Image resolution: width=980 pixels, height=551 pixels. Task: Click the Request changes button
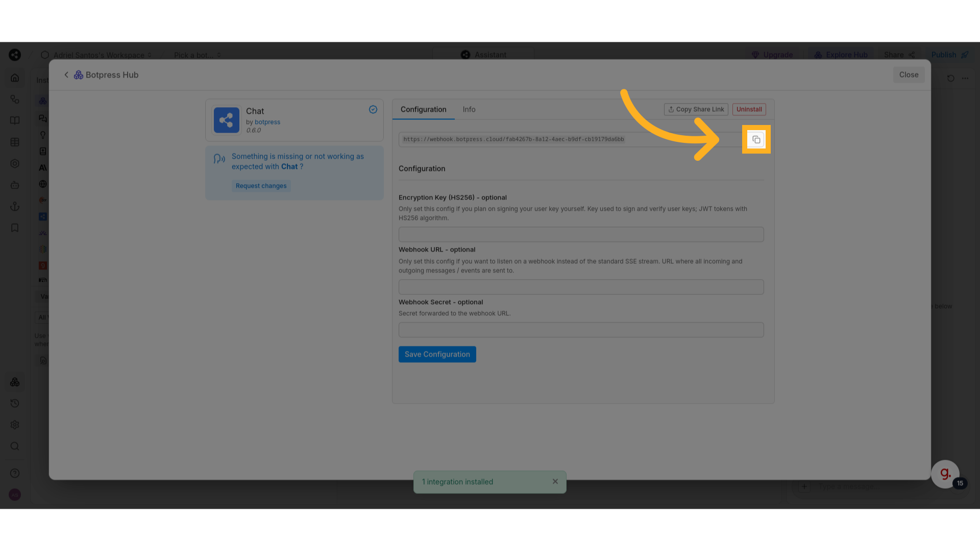click(261, 186)
